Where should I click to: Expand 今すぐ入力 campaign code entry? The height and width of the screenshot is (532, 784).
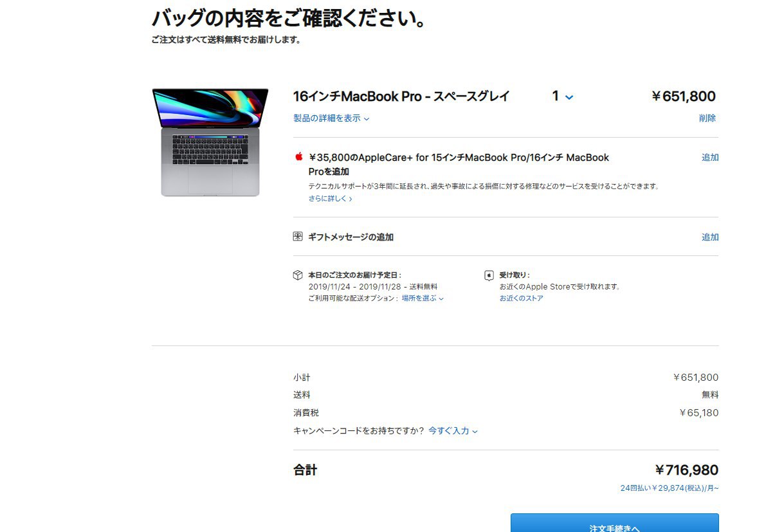click(453, 431)
